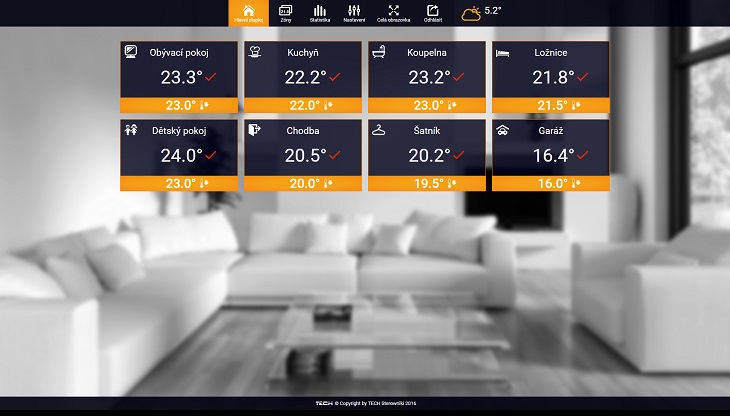Click the bed icon for Ložnice
Screen dimensions: 730x416
[503, 52]
